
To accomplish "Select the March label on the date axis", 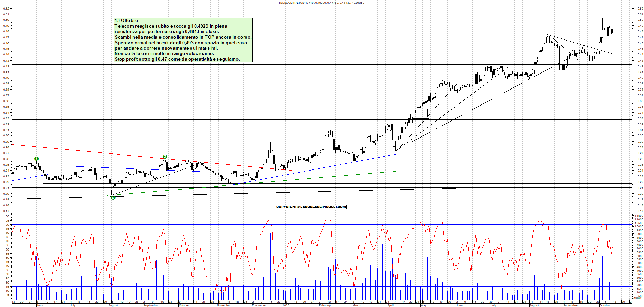I will click(356, 305).
